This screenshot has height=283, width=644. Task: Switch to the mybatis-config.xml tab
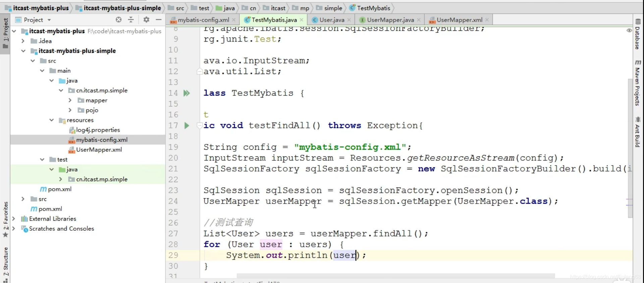pyautogui.click(x=203, y=20)
